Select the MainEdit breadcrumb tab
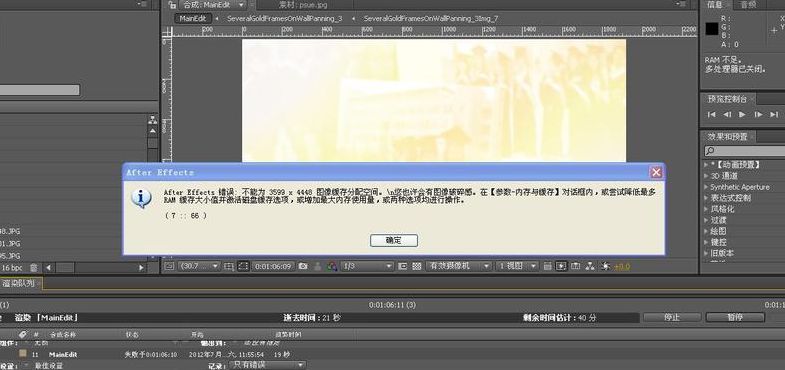 point(193,19)
